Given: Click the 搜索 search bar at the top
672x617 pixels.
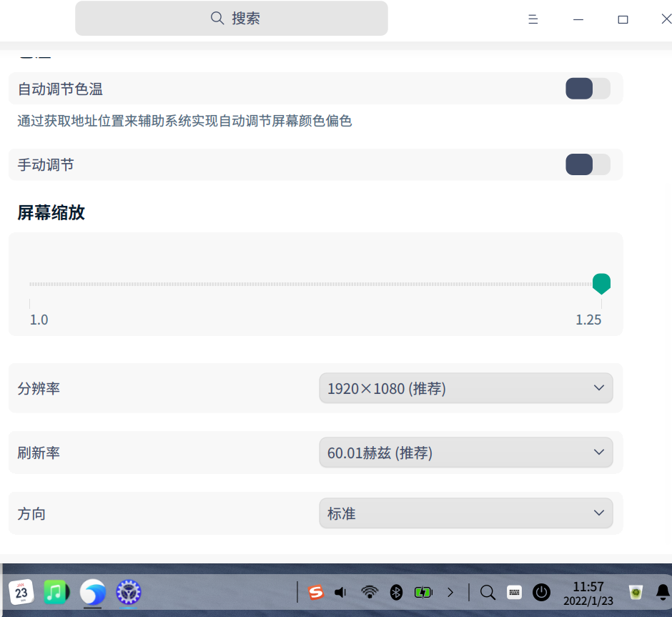Looking at the screenshot, I should click(231, 18).
